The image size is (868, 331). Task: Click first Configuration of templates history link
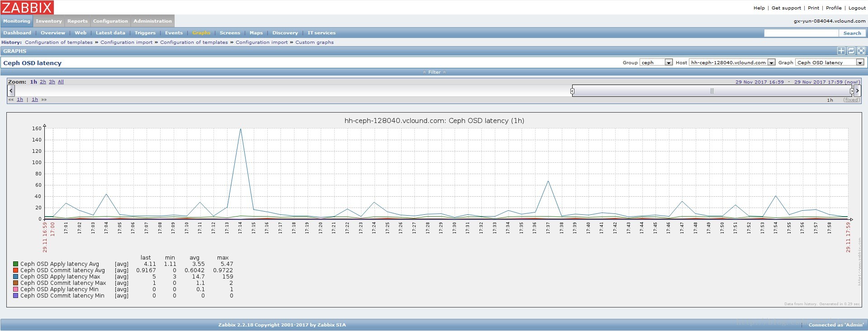tap(59, 42)
